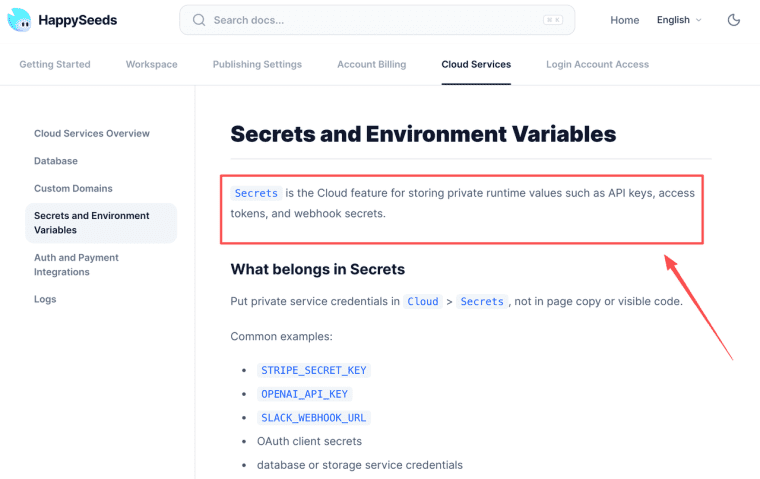Open the Login Account Access tab

[x=598, y=64]
